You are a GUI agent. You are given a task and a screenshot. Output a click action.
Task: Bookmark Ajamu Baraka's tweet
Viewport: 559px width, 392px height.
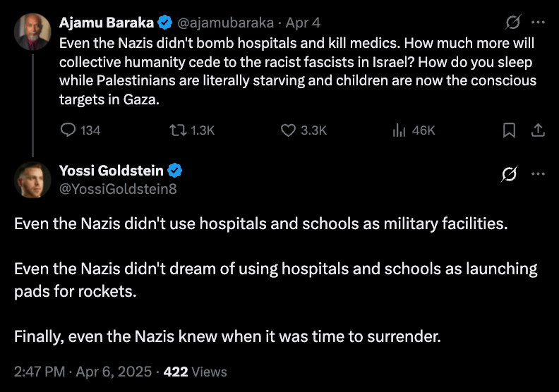pyautogui.click(x=509, y=130)
